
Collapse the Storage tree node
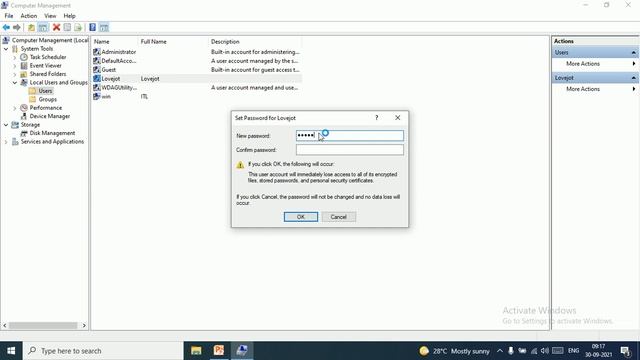tap(6, 125)
